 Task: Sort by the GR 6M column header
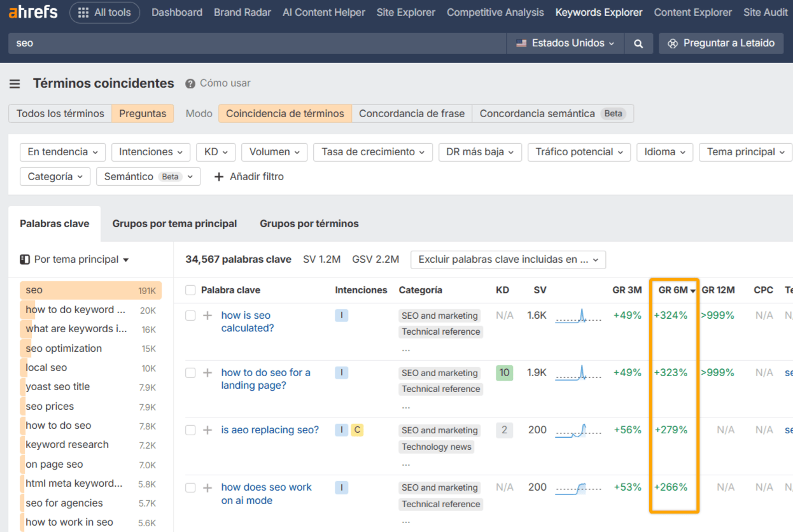point(676,290)
